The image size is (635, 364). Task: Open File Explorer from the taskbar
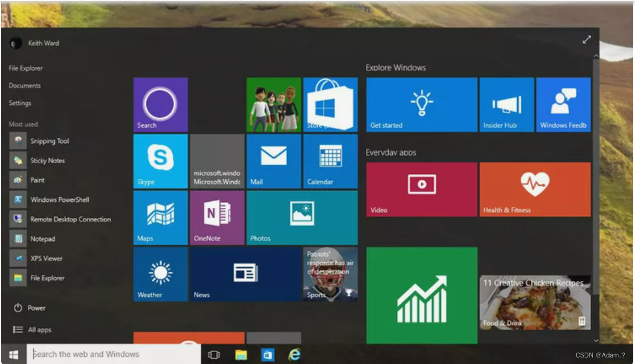(x=241, y=355)
